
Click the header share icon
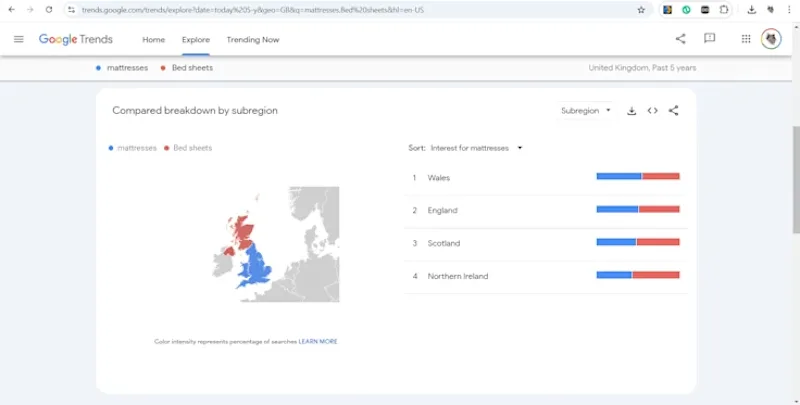pos(681,39)
